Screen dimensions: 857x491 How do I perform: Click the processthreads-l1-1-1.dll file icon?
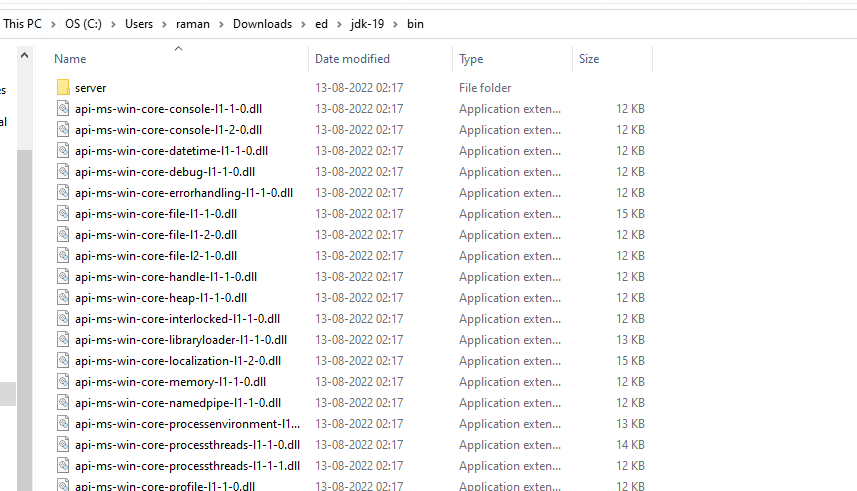(63, 465)
